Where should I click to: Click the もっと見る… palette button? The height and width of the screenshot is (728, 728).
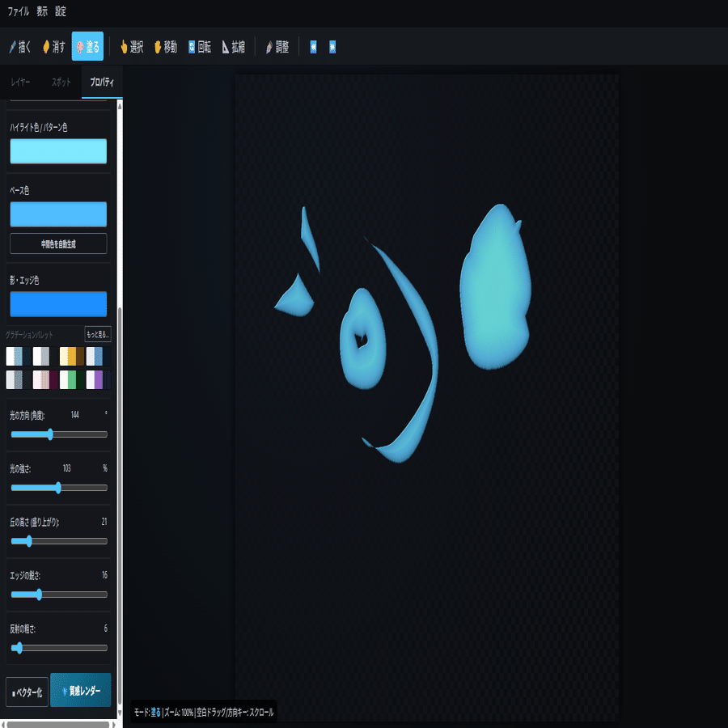pyautogui.click(x=98, y=334)
